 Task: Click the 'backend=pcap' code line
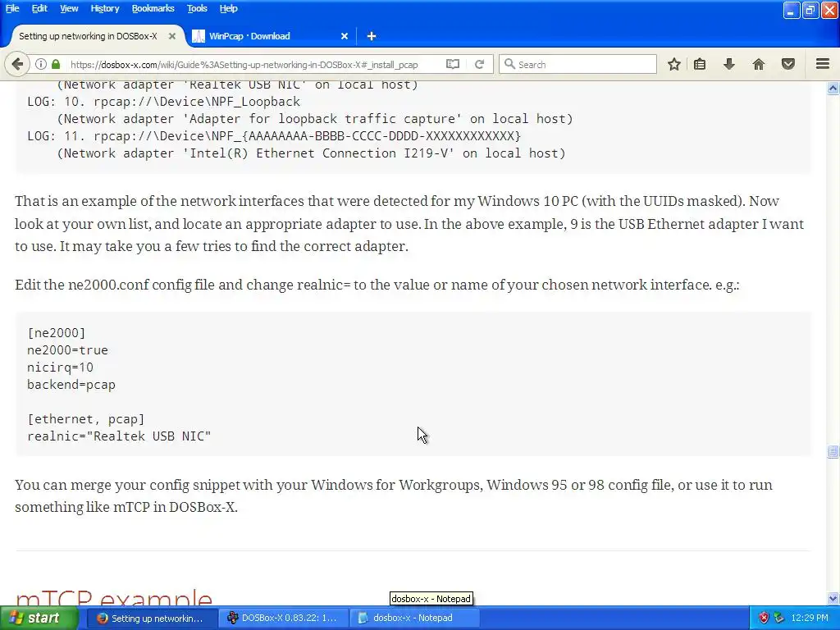pos(71,385)
